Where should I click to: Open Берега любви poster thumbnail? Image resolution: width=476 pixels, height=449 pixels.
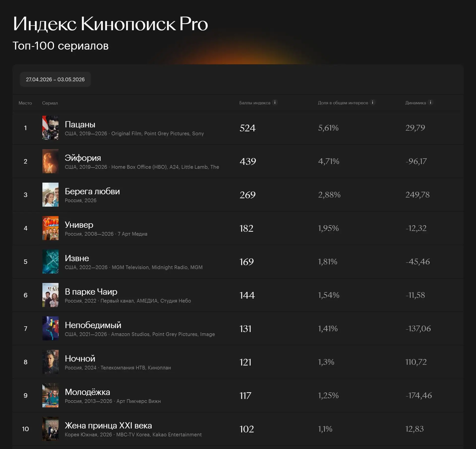tap(50, 195)
